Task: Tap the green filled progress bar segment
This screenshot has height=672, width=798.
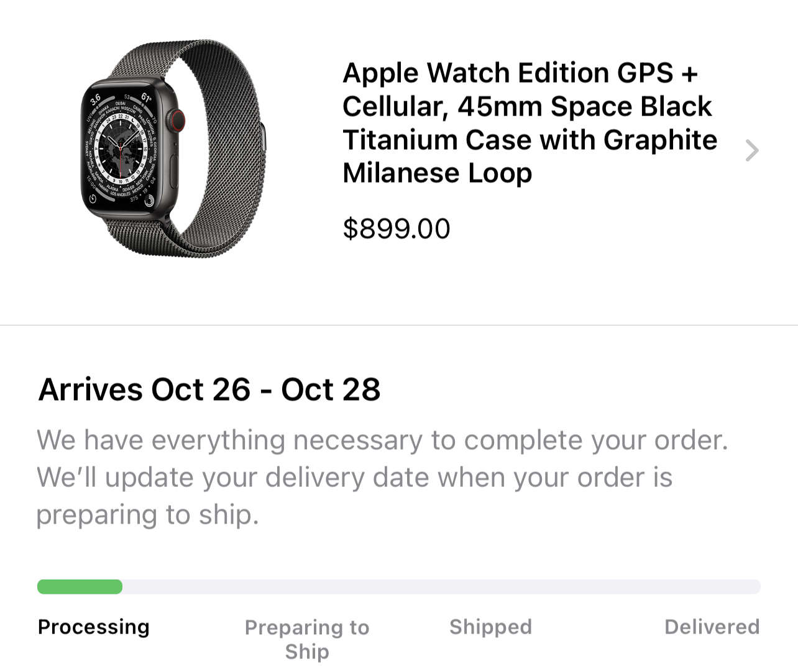Action: click(80, 587)
